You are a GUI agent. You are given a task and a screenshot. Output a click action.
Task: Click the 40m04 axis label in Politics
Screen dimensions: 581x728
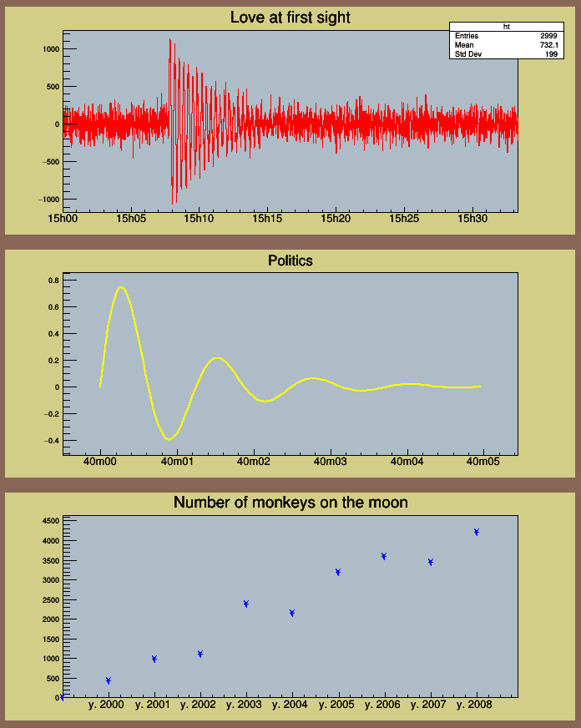tap(407, 462)
